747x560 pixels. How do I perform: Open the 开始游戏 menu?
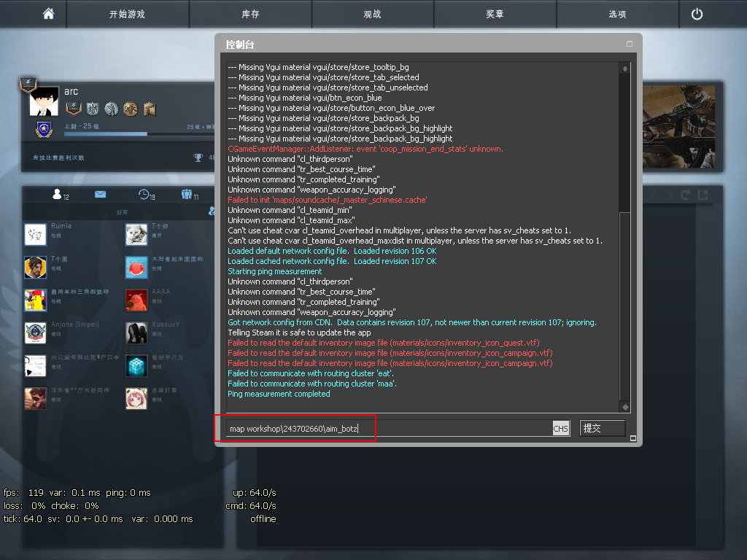[x=127, y=14]
